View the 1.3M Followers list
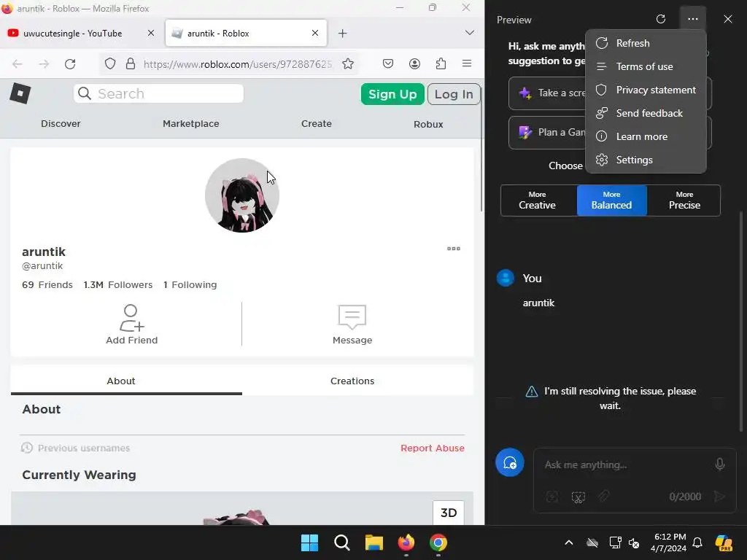 117,285
